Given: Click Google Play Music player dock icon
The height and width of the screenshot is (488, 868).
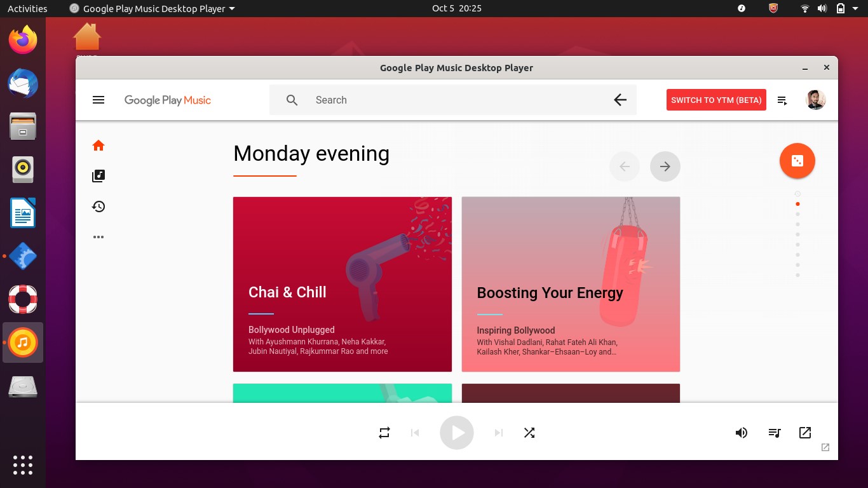Looking at the screenshot, I should click(x=23, y=342).
